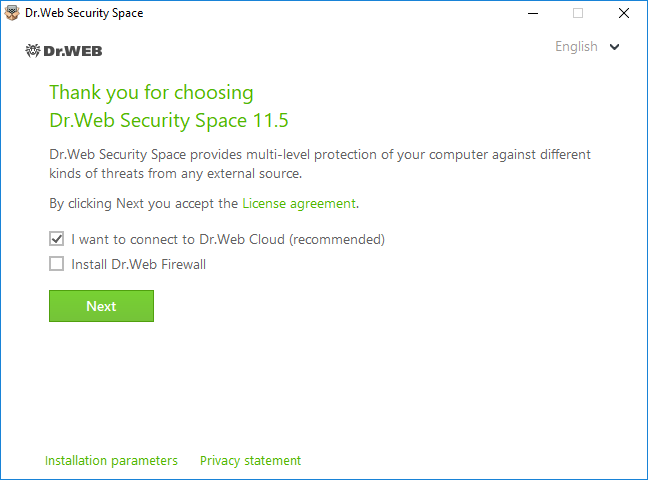Click the 'Dr.Web Security Space 11.5' heading line
This screenshot has width=648, height=480.
[169, 121]
